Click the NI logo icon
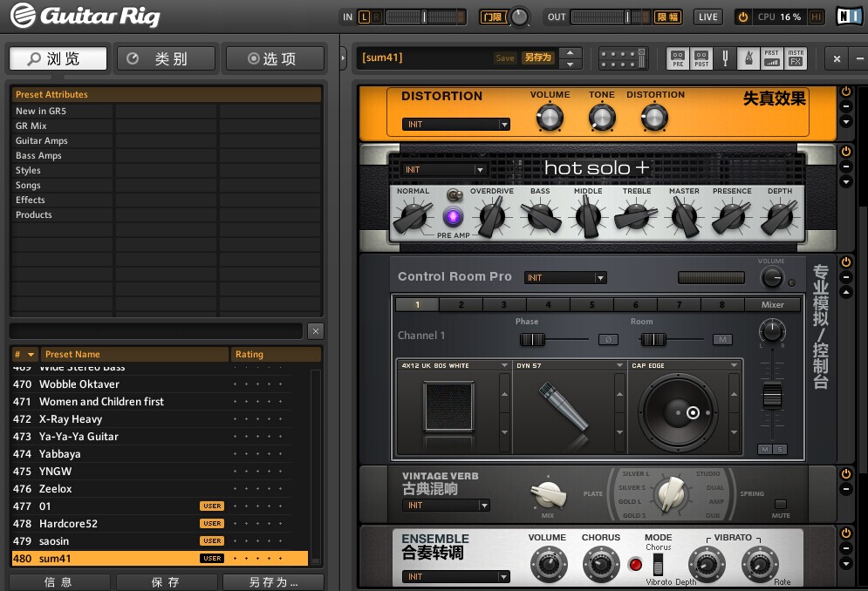Screen dimensions: 868x591 pyautogui.click(x=849, y=17)
